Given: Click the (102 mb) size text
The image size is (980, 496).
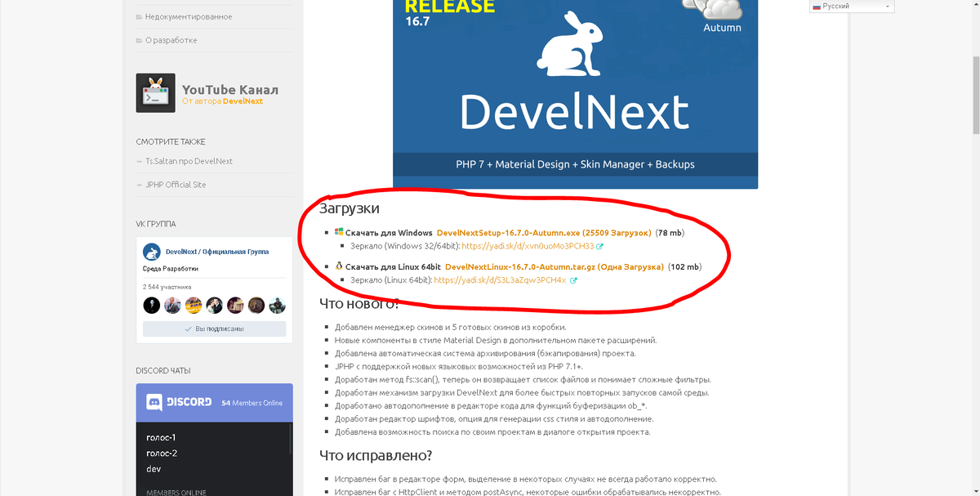Looking at the screenshot, I should (x=684, y=267).
